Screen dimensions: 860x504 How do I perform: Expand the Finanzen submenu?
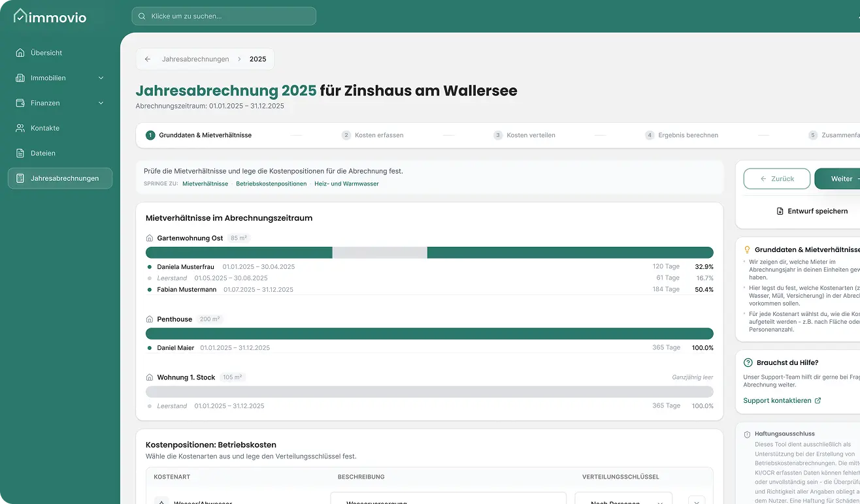pyautogui.click(x=101, y=103)
